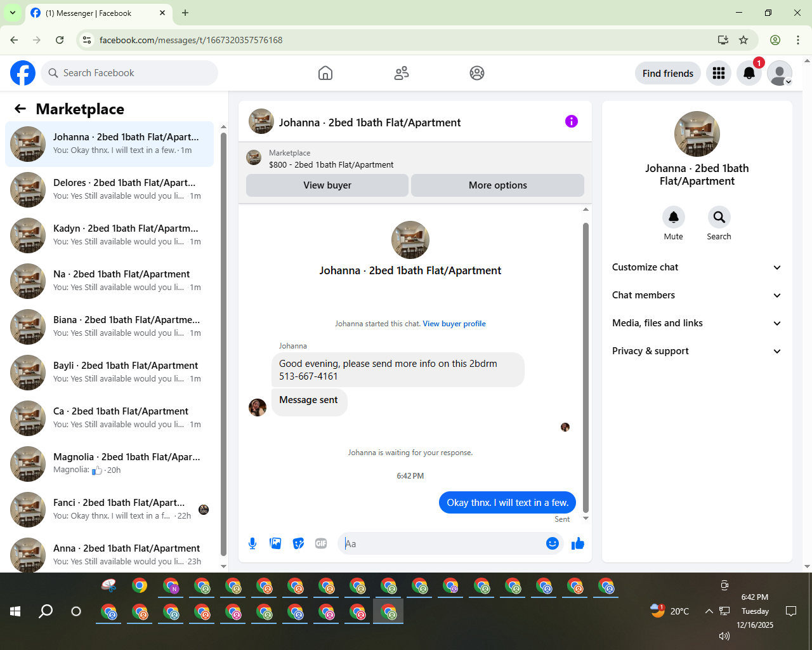812x650 pixels.
Task: Open the Delores conversation
Action: [110, 190]
